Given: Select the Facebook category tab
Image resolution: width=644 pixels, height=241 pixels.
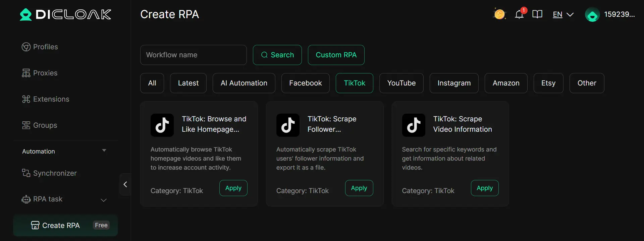Looking at the screenshot, I should point(305,83).
